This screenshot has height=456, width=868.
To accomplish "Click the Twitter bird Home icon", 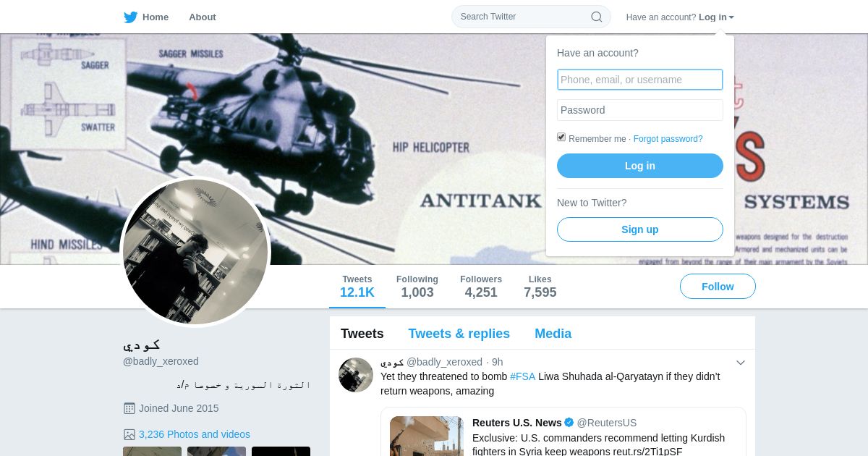I will pyautogui.click(x=130, y=17).
